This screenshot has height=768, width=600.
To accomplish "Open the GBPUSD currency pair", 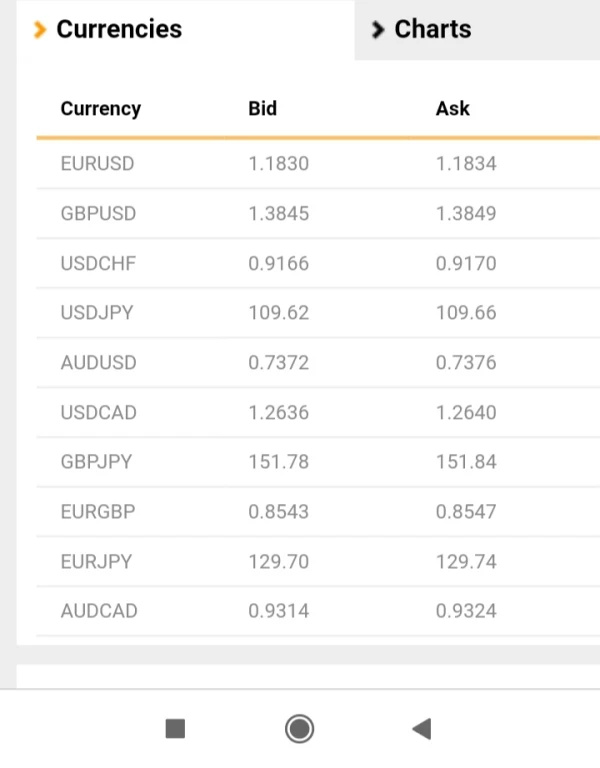I will pyautogui.click(x=98, y=214).
